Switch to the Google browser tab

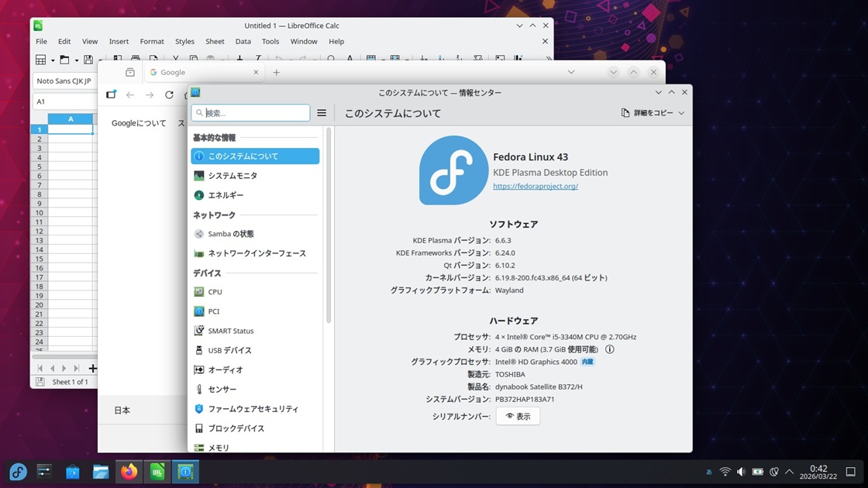coord(201,72)
